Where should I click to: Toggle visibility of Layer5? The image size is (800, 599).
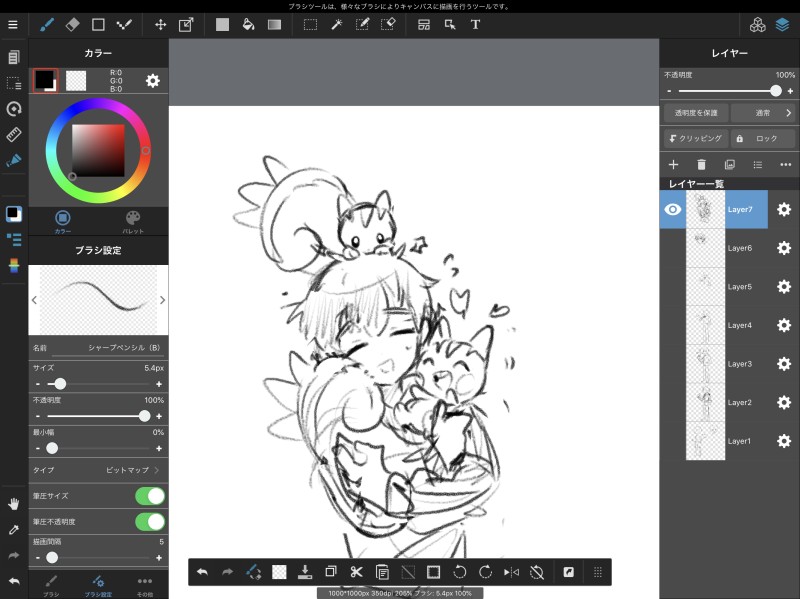(x=672, y=287)
